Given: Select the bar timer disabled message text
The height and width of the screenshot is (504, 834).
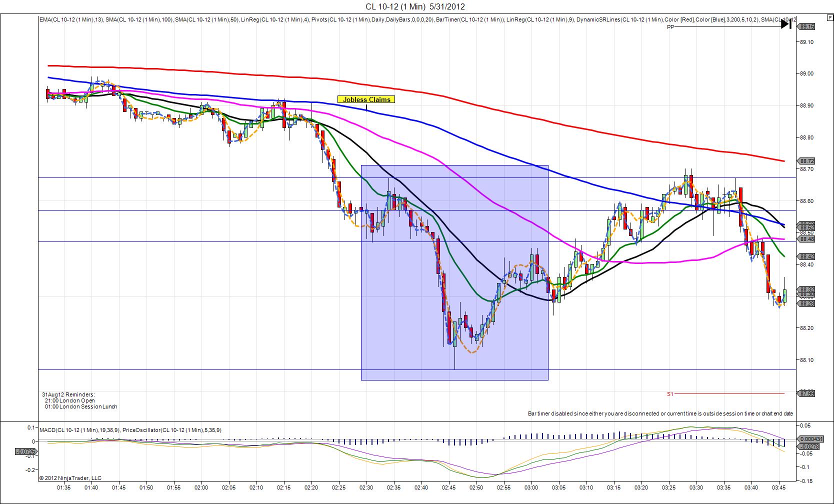Looking at the screenshot, I should [660, 413].
